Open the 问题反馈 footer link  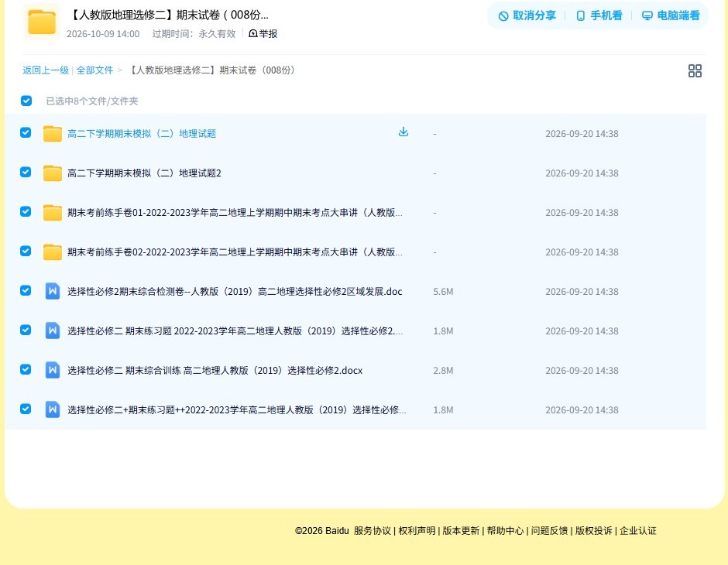[549, 531]
